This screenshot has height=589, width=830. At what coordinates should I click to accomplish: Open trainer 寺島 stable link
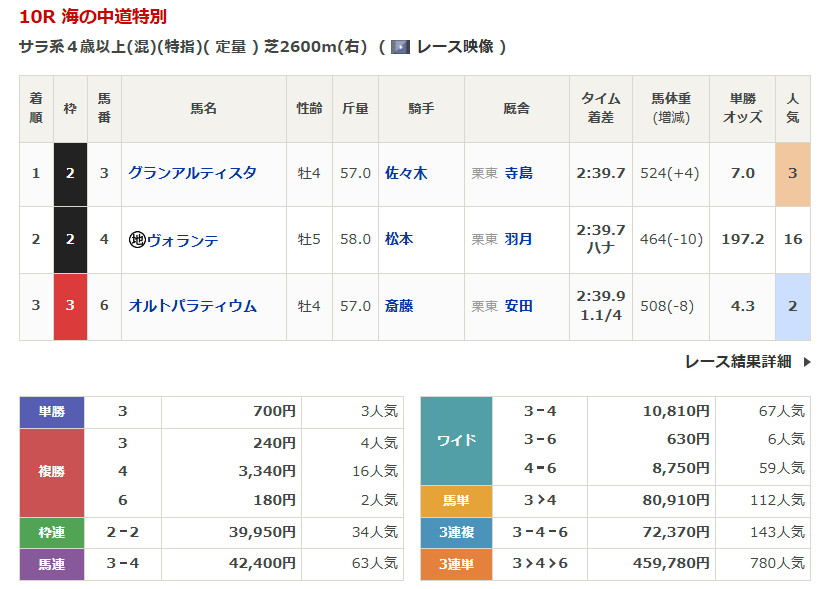pos(518,173)
